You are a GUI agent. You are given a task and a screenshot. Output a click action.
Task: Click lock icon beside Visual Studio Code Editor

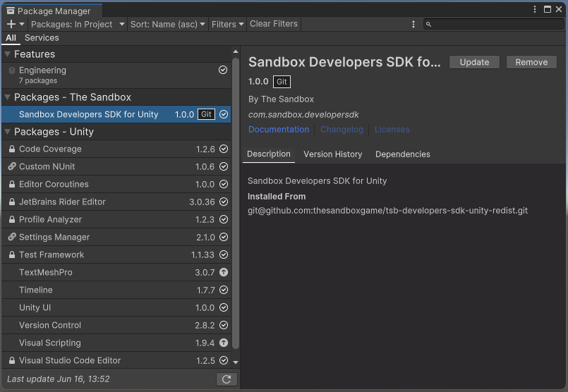tap(12, 360)
